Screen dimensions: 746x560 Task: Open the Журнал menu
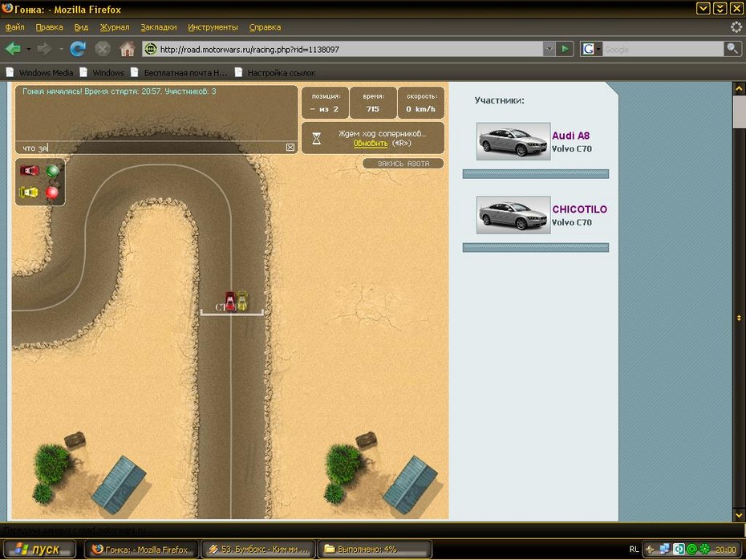coord(115,27)
